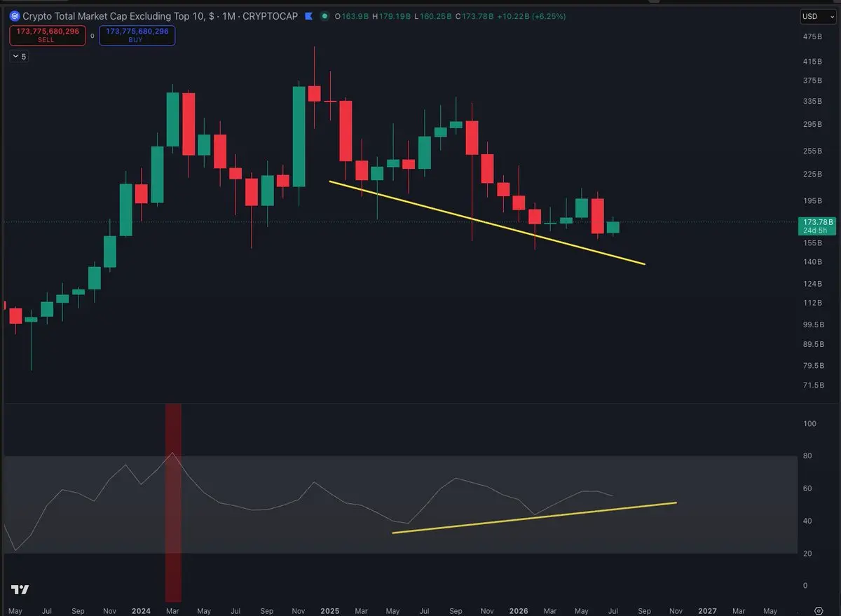841x616 pixels.
Task: Click the spread value 0 between Sell and Buy
Action: pos(93,35)
